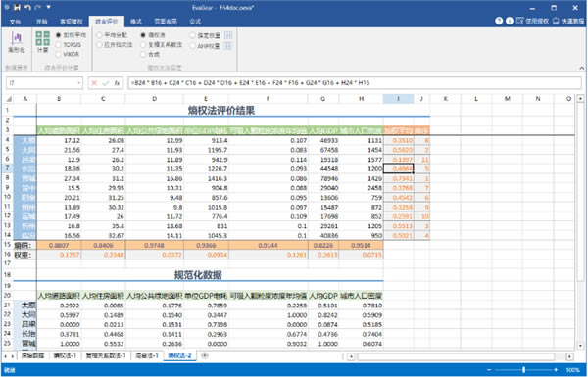Click the 图形化 chart icon
The height and width of the screenshot is (377, 588).
(x=17, y=39)
